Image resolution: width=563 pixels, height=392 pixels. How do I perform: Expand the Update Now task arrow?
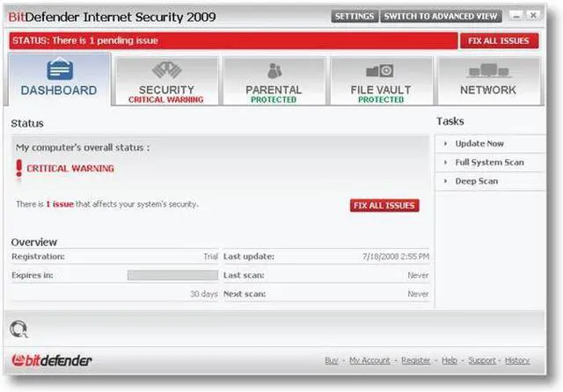tap(446, 144)
